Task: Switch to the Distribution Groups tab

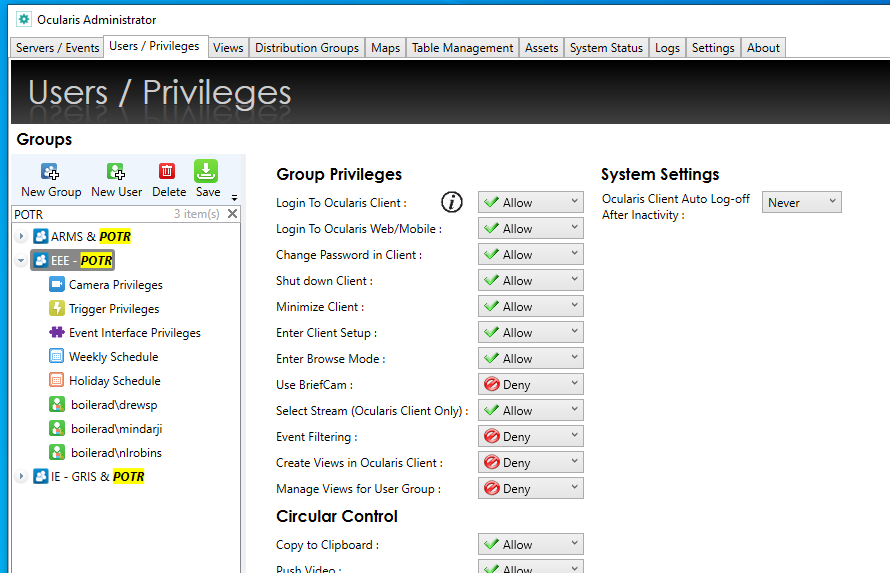Action: (306, 48)
